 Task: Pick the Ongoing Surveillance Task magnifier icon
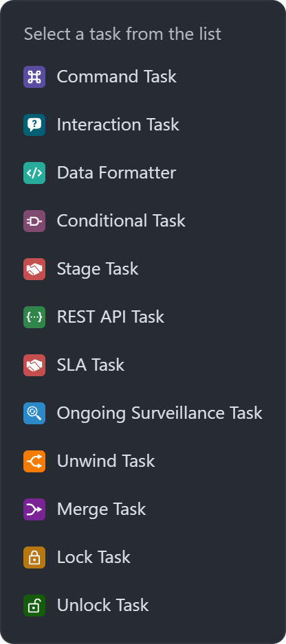[x=34, y=413]
